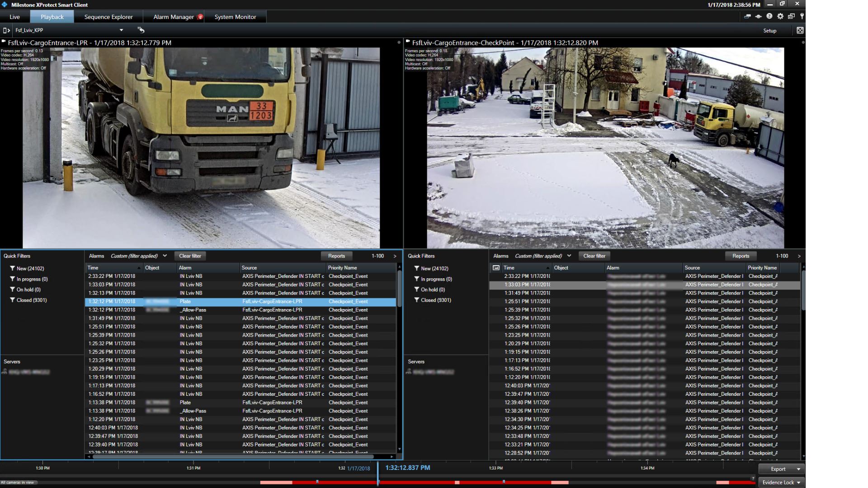Click the server icon under left Servers section

[x=4, y=372]
